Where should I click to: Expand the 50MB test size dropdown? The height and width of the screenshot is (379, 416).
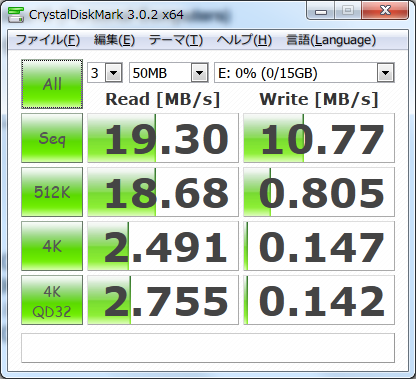[200, 73]
